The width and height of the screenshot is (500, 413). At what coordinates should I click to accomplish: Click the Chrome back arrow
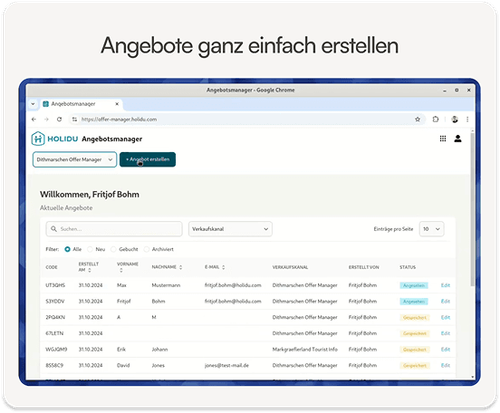34,119
